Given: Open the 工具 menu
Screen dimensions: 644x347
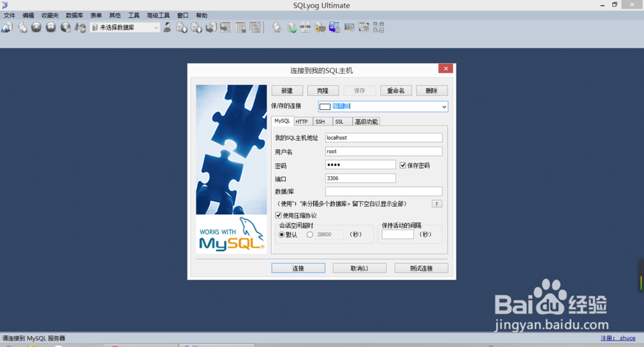Looking at the screenshot, I should [133, 15].
